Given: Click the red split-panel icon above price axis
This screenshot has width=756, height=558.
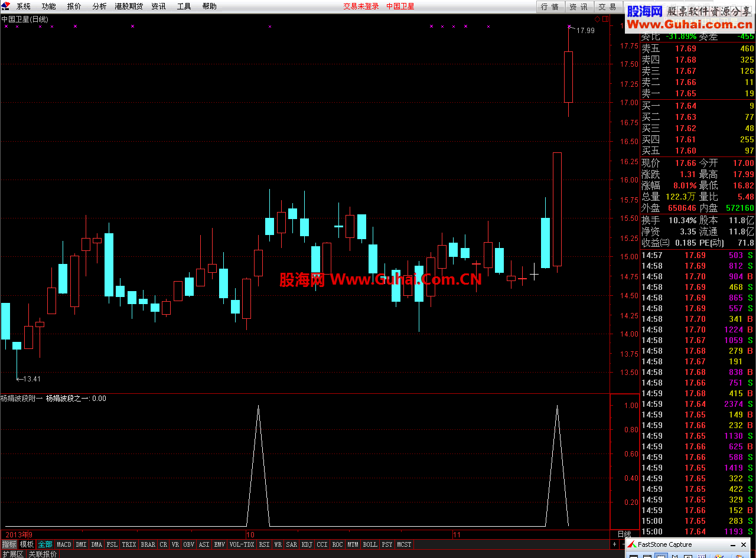Looking at the screenshot, I should tap(605, 19).
